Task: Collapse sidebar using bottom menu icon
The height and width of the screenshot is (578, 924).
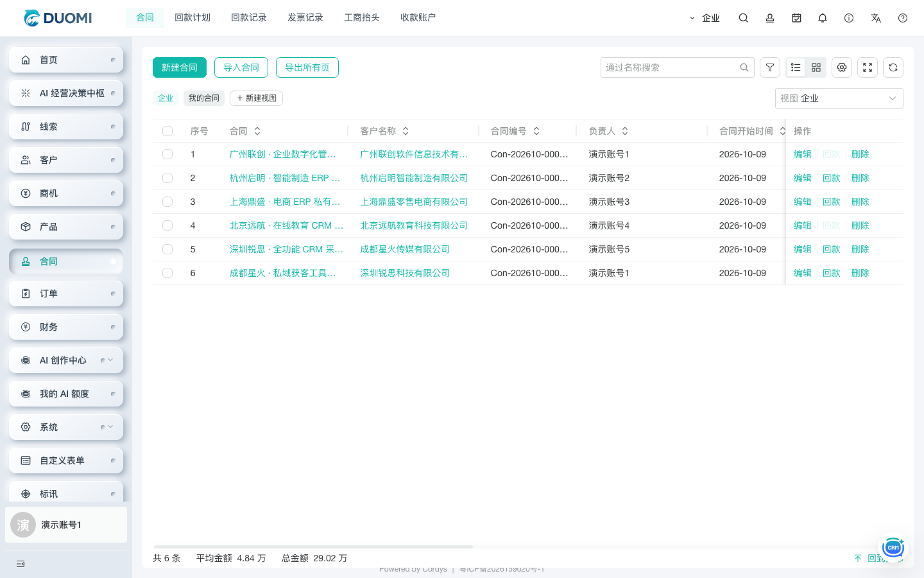Action: 21,564
